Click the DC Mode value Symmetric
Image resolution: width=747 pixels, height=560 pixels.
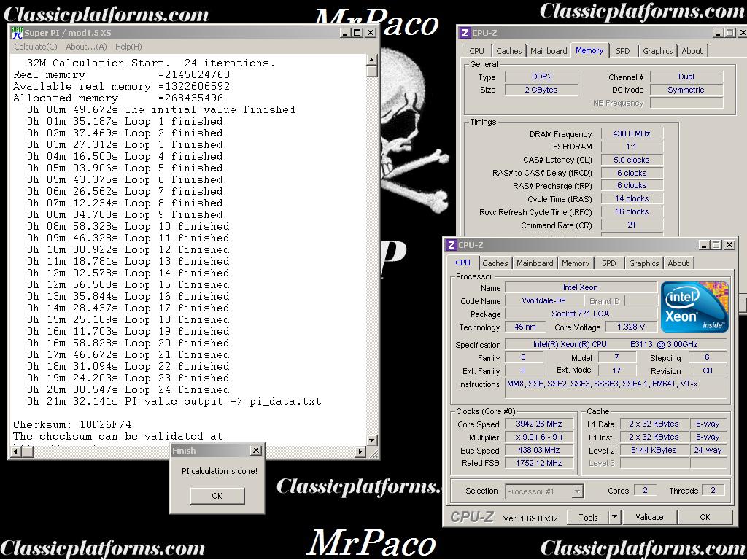(x=686, y=90)
